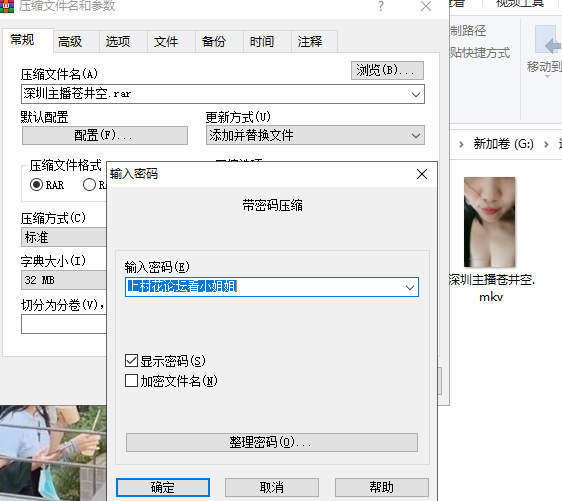Click the Profiles (配置) button

tap(105, 135)
